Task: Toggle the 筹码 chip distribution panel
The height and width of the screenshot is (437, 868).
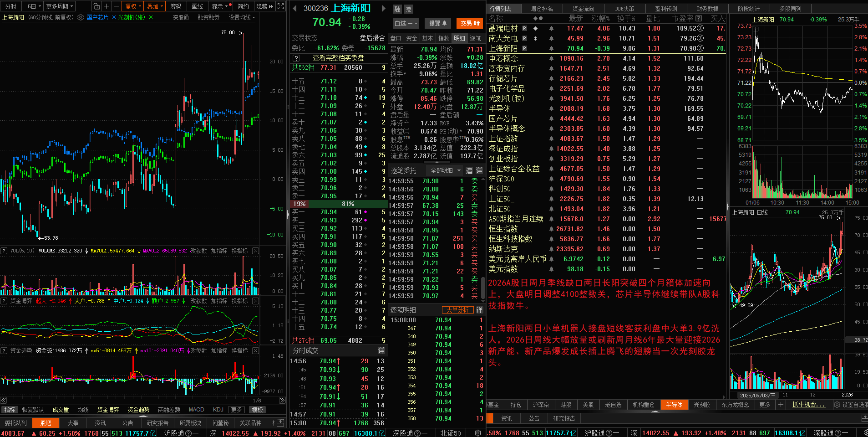Action: coord(176,6)
